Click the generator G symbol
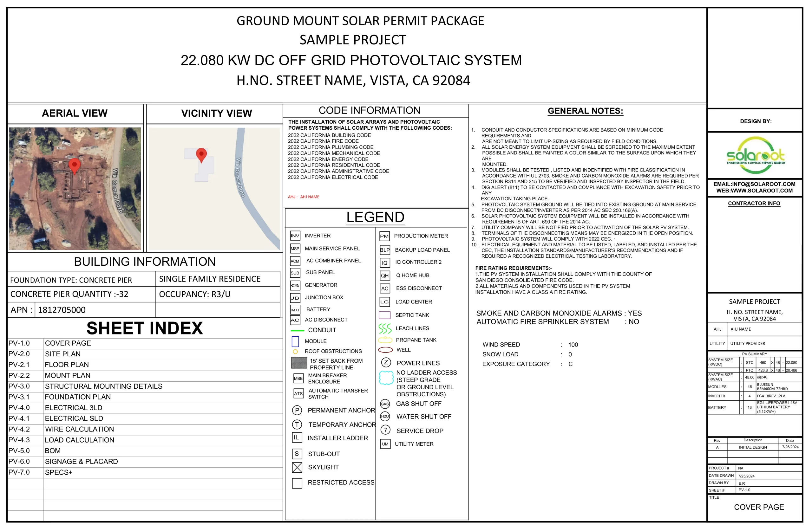Viewport: 812px width, 525px height. (x=295, y=285)
